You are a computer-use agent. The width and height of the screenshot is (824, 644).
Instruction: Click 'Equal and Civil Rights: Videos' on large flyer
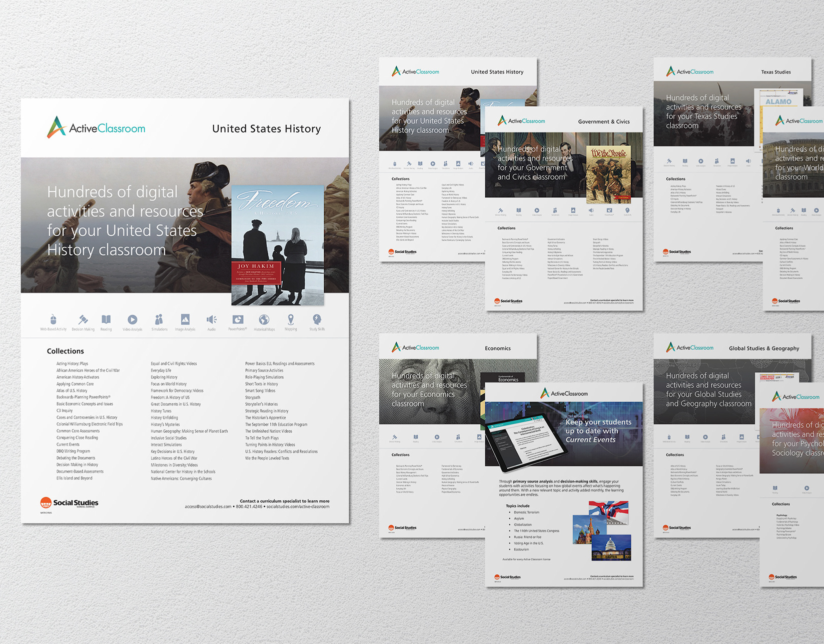coord(174,363)
